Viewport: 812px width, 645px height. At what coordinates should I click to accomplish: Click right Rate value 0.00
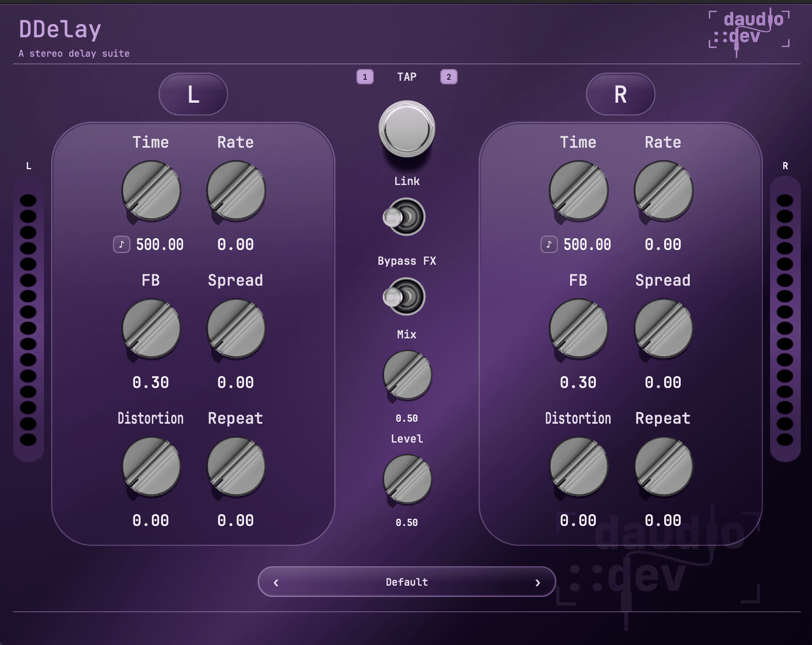click(x=663, y=244)
